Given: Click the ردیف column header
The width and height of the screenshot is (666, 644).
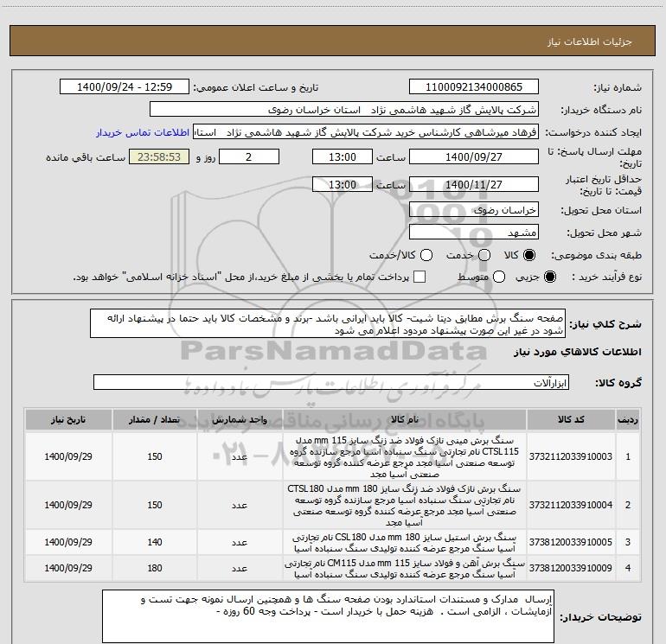Looking at the screenshot, I should [628, 420].
